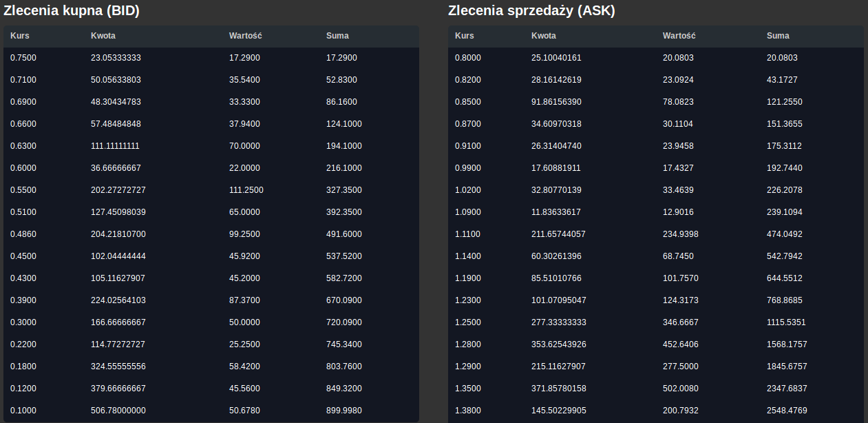Click ask value 502.0080

tap(681, 389)
